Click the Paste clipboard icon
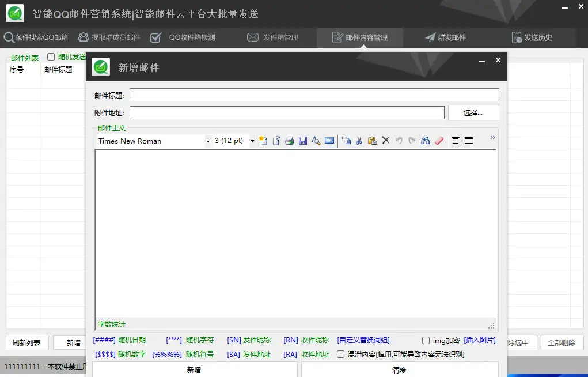Screen dimensions: 588x377 pos(372,141)
